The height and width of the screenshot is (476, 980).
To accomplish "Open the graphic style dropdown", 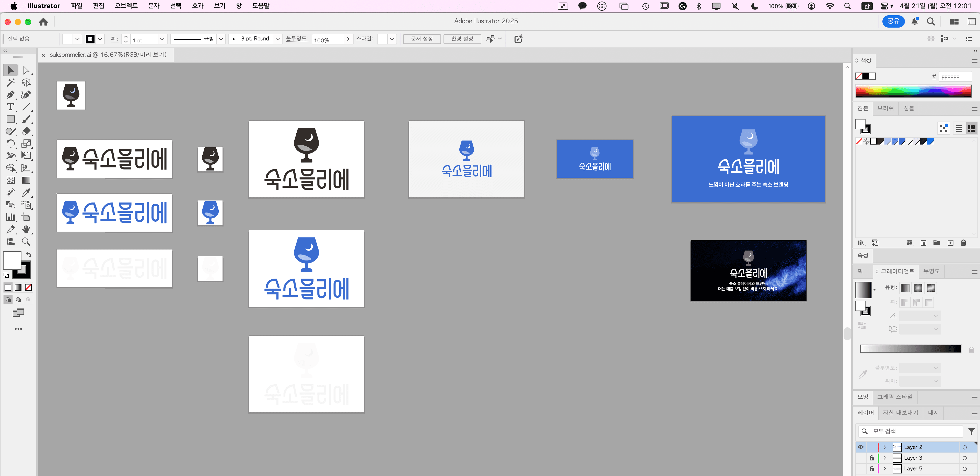I will 392,39.
